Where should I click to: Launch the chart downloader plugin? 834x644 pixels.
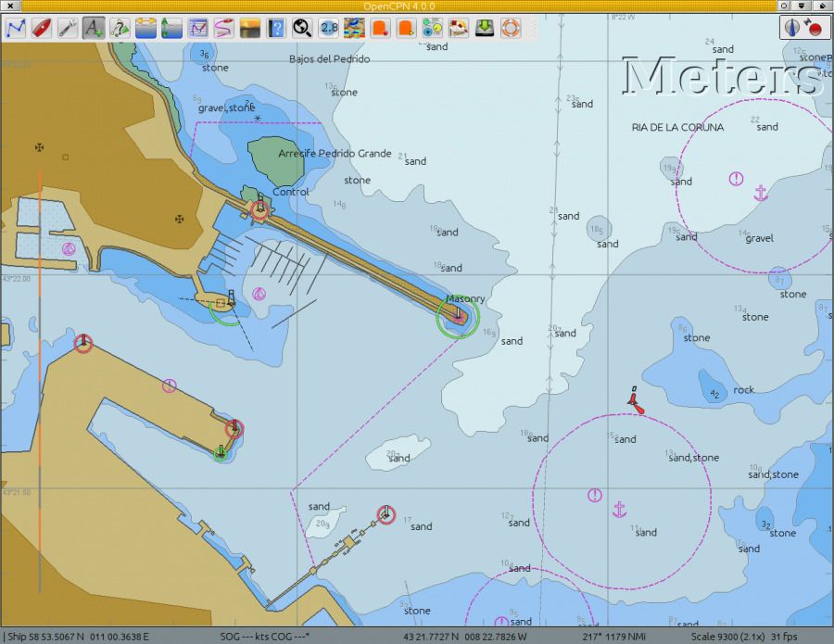pos(484,28)
